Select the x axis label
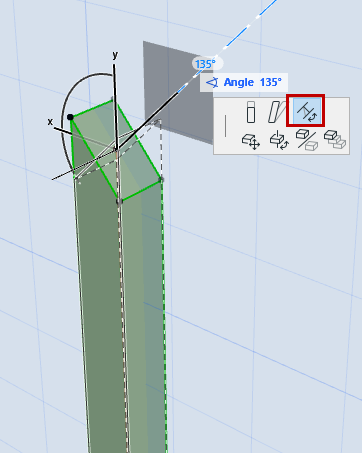Screen dimensions: 362x453 pos(50,122)
